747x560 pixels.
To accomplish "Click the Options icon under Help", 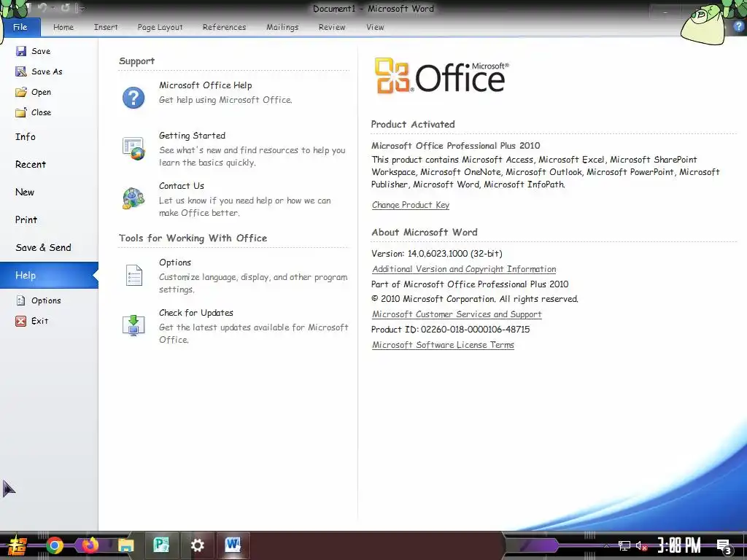I will pos(21,300).
